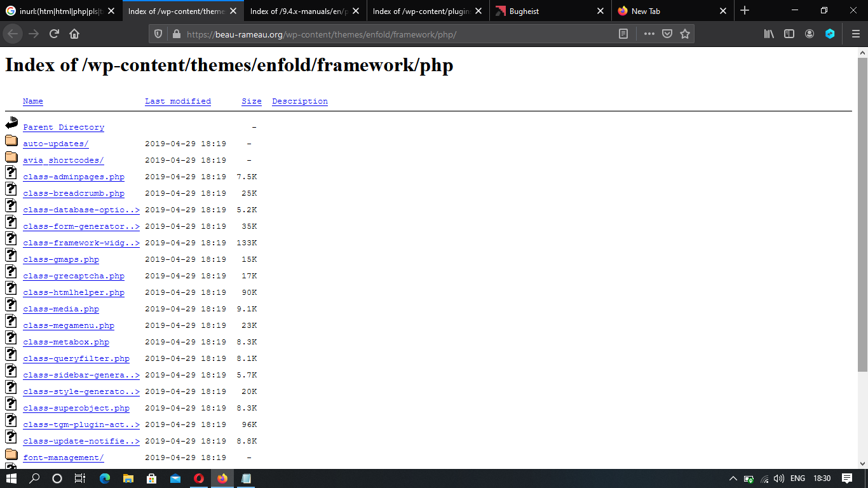Viewport: 868px width, 488px height.
Task: Click the file icon beside class-adminpages.php
Action: 11,173
